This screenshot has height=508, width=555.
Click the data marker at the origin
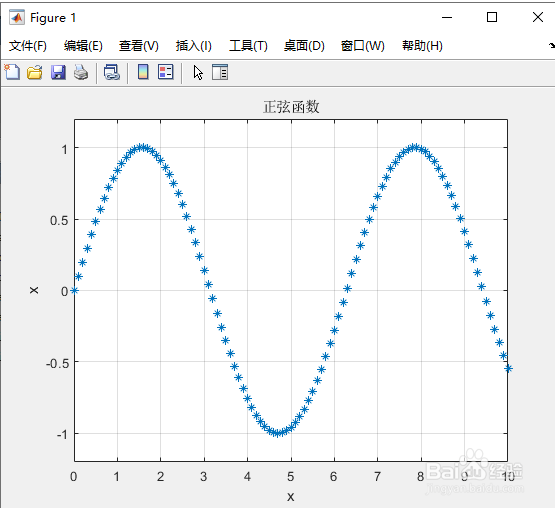tap(74, 291)
